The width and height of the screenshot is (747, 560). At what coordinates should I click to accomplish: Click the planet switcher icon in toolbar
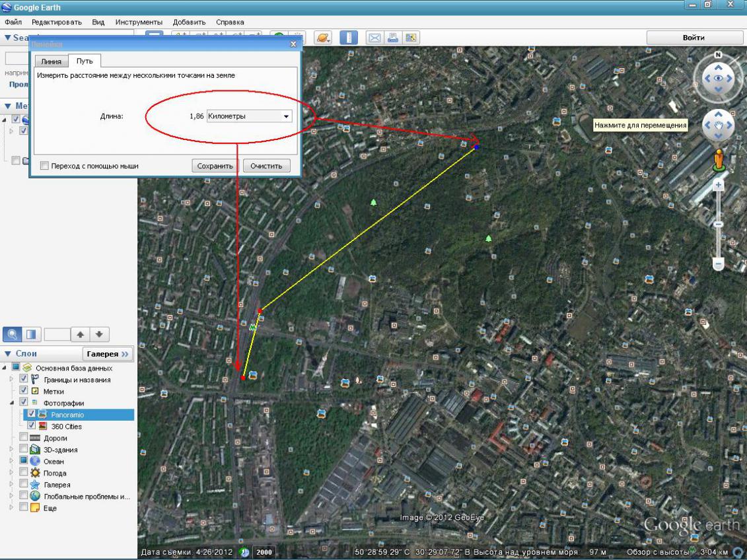[x=323, y=38]
